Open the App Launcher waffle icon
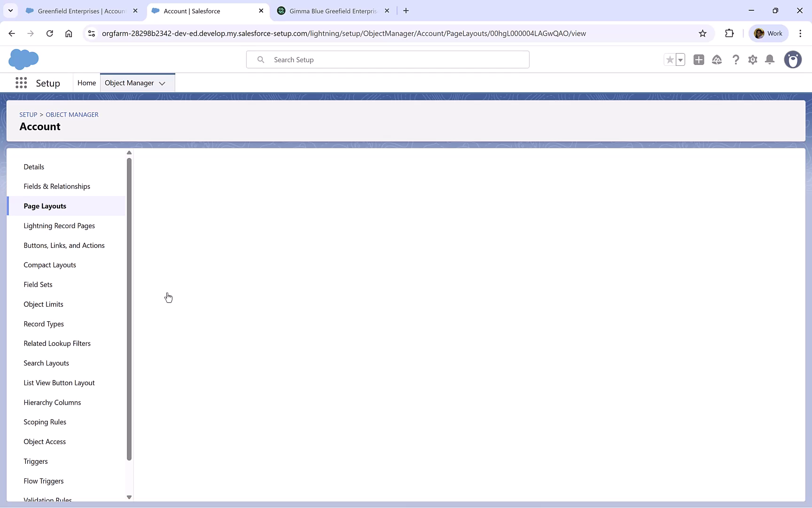 (x=21, y=82)
